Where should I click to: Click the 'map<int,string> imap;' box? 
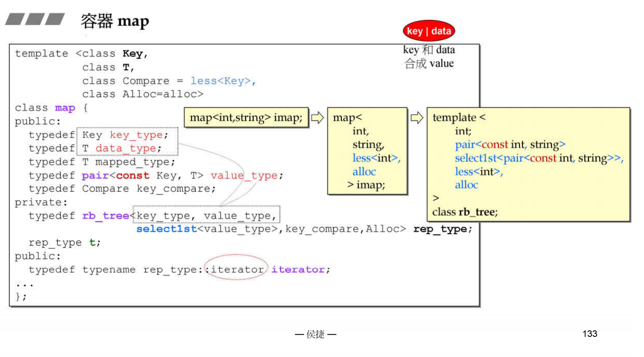click(246, 117)
